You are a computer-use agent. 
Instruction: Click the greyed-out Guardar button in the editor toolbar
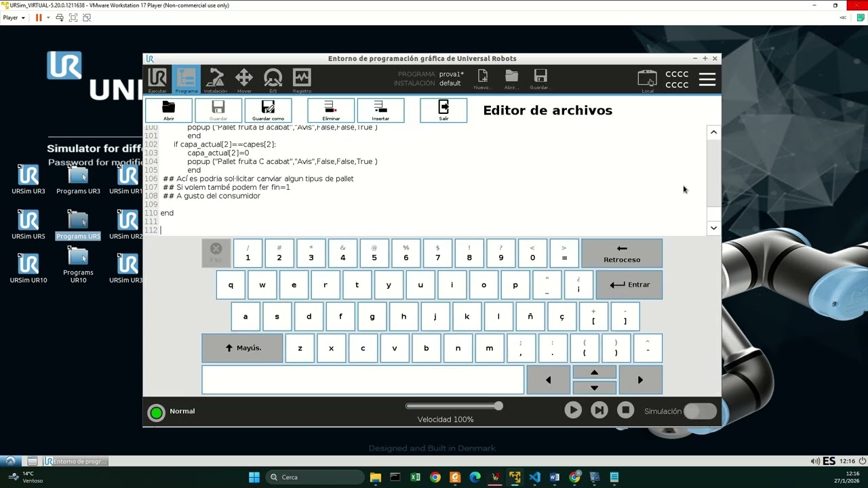click(x=218, y=110)
